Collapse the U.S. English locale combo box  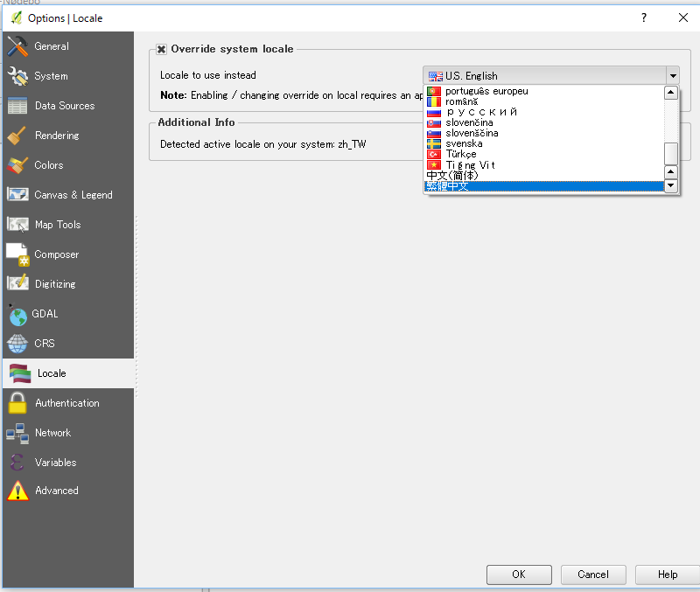coord(551,76)
